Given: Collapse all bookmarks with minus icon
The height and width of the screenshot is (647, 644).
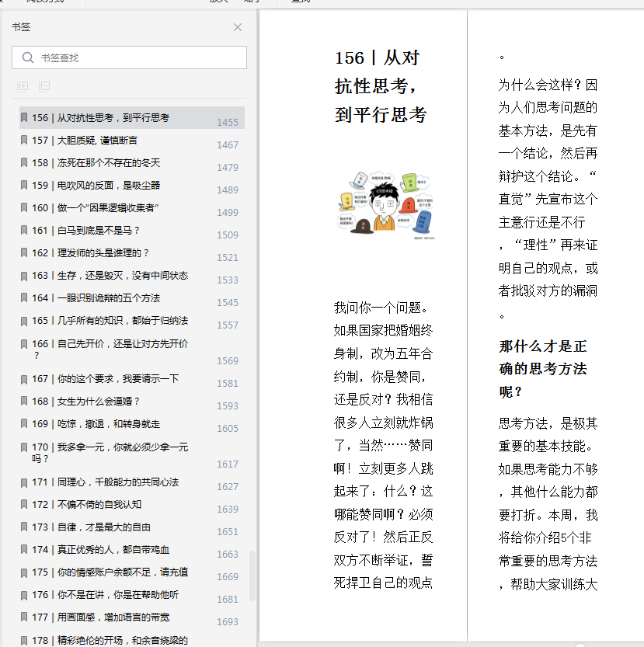Looking at the screenshot, I should pos(44,85).
